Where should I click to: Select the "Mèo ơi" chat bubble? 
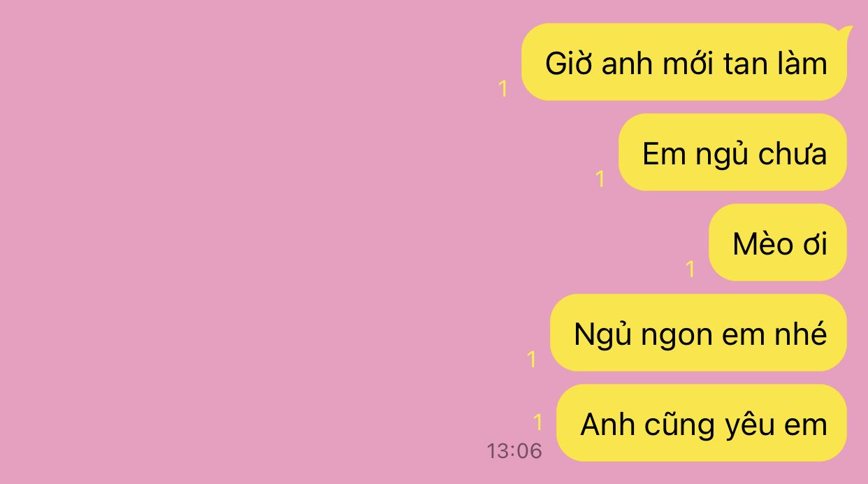(778, 243)
